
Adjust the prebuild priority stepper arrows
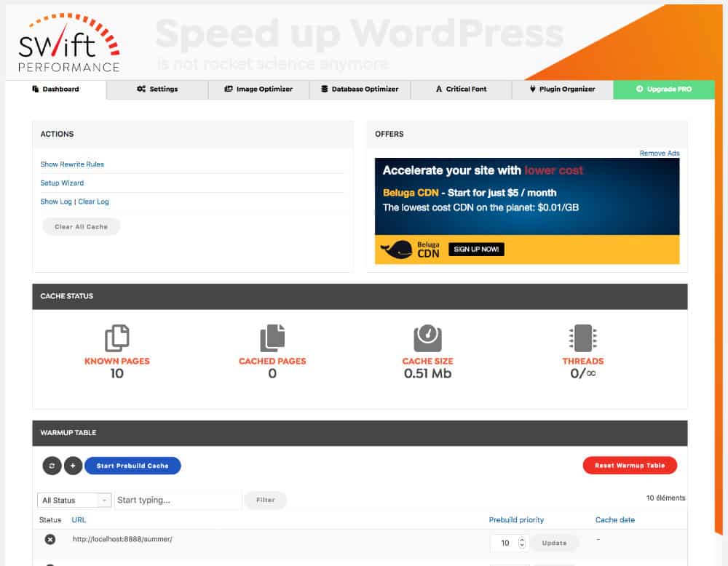pyautogui.click(x=521, y=543)
